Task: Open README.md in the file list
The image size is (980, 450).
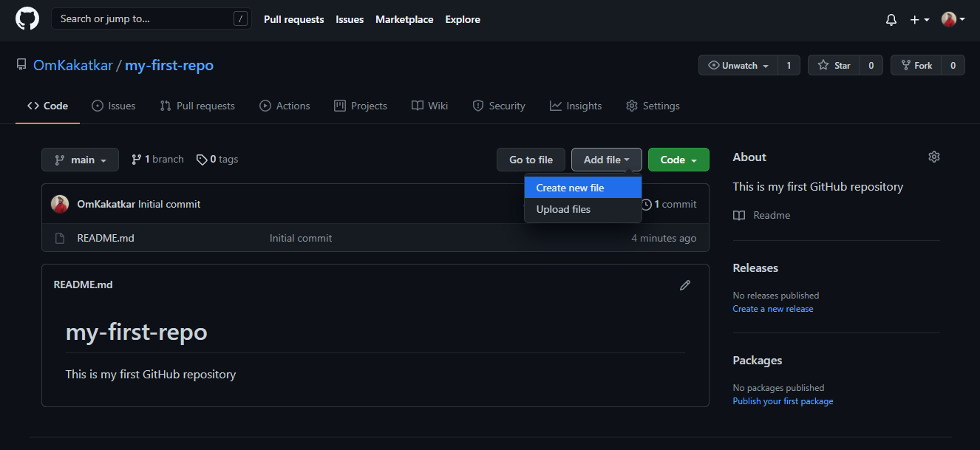Action: coord(106,238)
